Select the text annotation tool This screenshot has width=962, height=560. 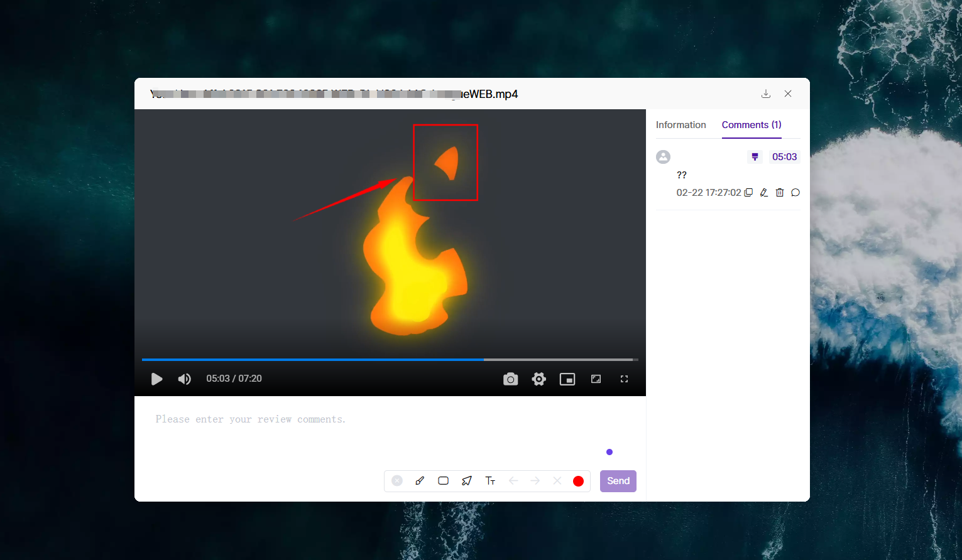[x=490, y=481]
